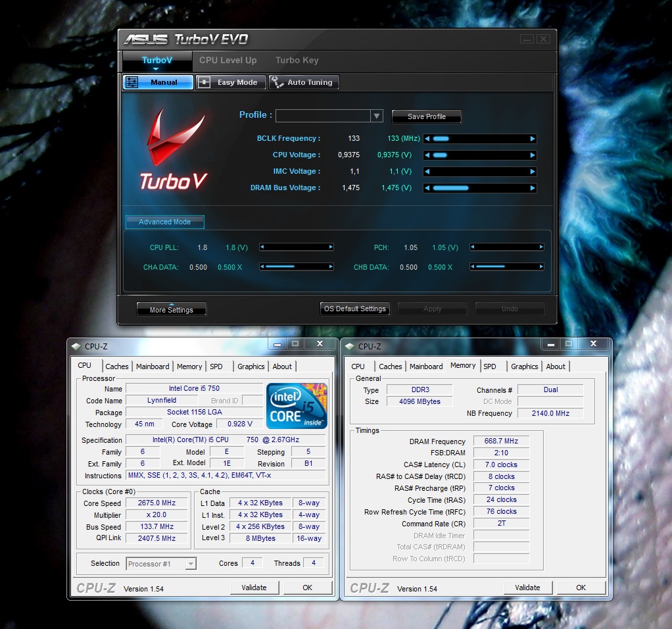Open Graphics tab in right CPU-Z
This screenshot has width=672, height=629.
tap(524, 366)
